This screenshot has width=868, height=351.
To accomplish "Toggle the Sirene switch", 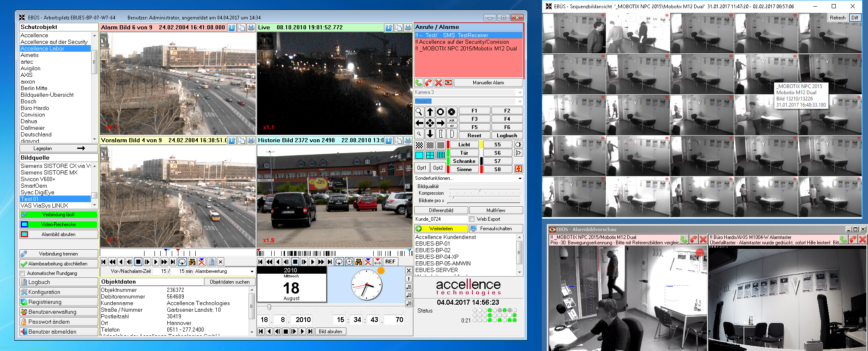I will pos(464,170).
